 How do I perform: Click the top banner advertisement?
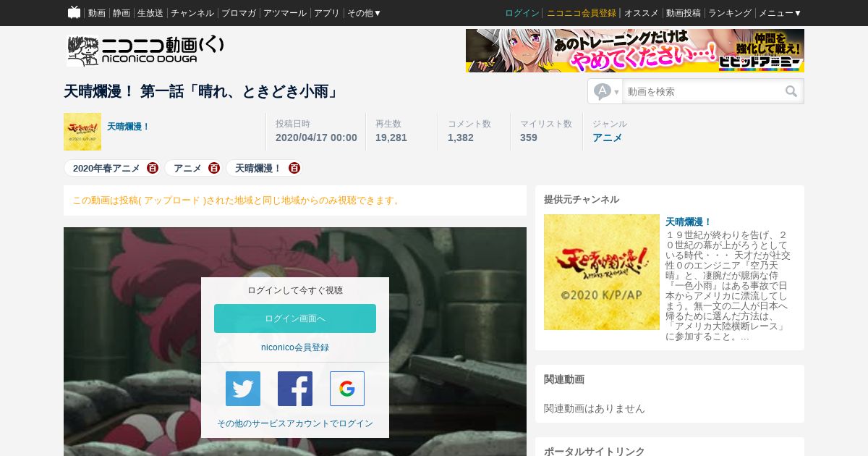coord(635,51)
